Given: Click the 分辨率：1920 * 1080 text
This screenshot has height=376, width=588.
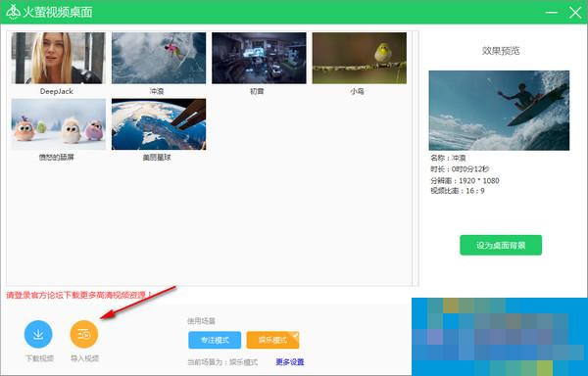Looking at the screenshot, I should 465,181.
